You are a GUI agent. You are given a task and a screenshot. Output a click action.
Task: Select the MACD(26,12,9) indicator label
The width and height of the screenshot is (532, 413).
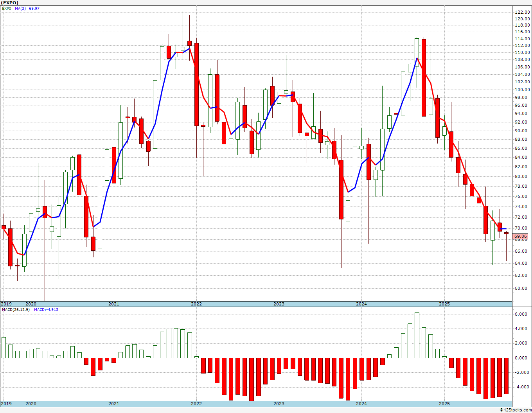[x=16, y=310]
